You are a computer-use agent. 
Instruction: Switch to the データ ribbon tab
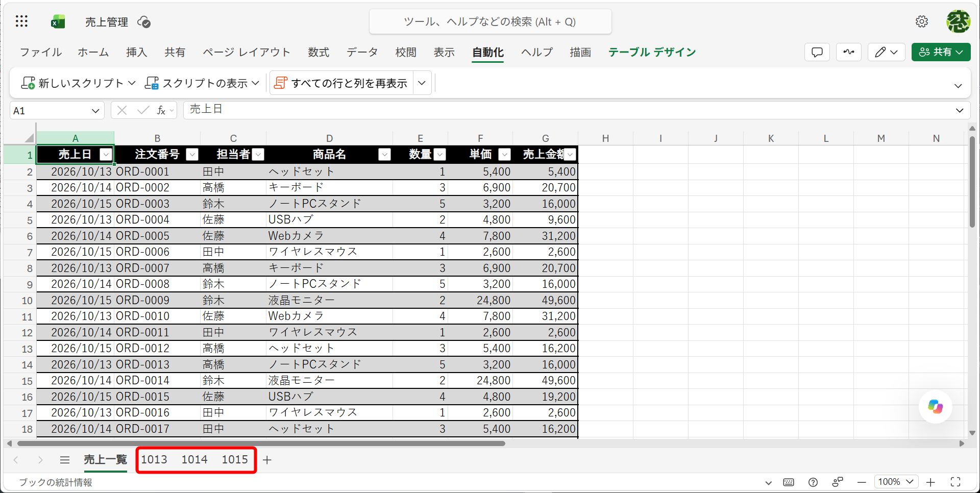(x=362, y=52)
